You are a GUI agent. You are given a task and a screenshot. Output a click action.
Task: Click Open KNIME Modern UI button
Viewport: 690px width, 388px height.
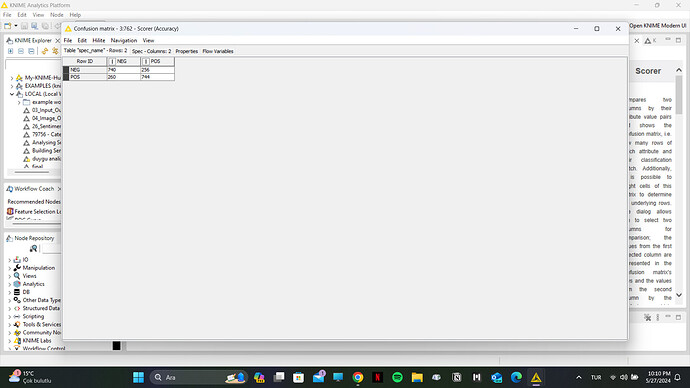pos(657,26)
